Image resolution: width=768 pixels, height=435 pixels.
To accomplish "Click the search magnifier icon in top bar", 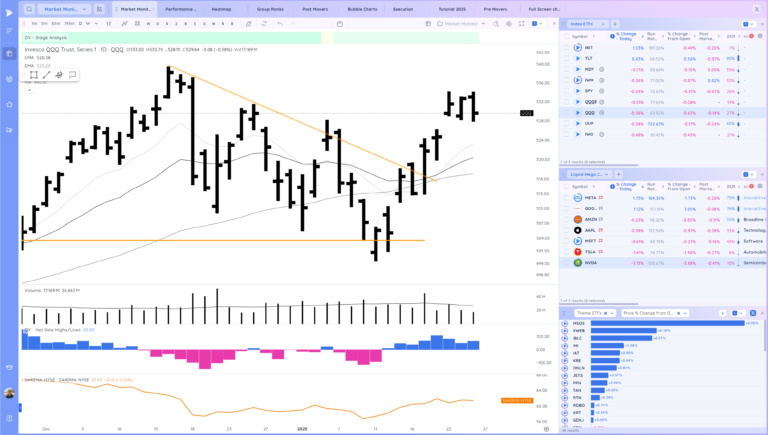I will click(29, 8).
